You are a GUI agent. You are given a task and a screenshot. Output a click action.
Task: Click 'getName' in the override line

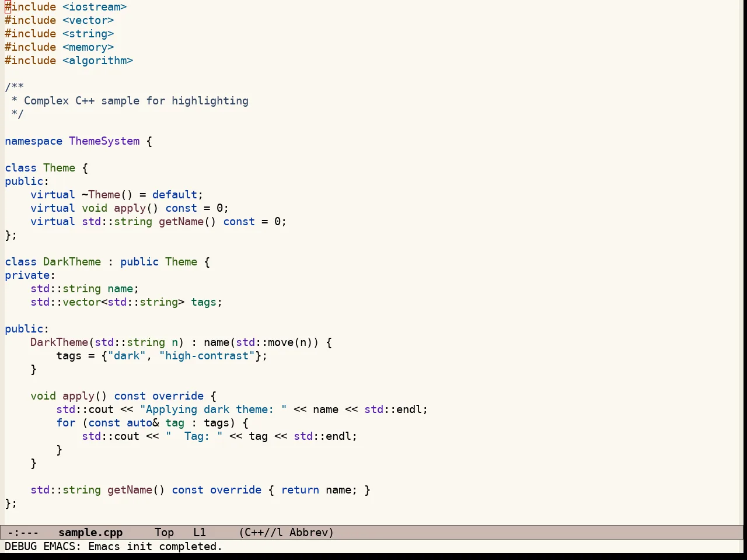(x=130, y=490)
